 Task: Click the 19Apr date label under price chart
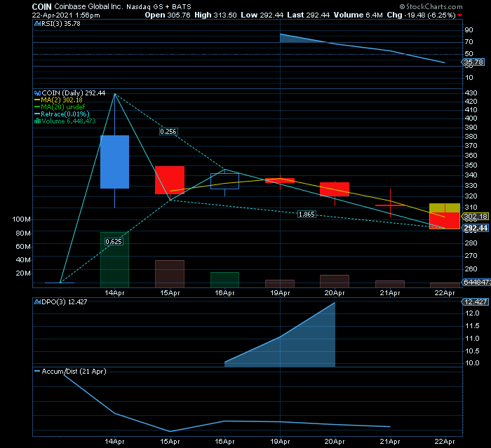point(280,293)
